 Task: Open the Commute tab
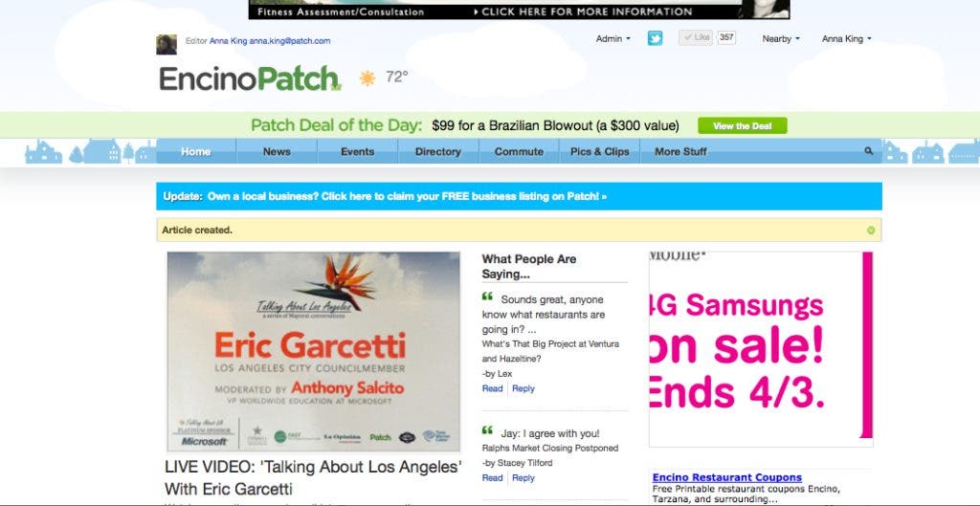519,151
